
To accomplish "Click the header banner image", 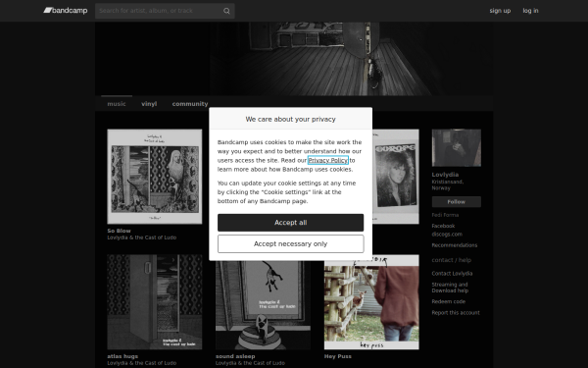I will (x=294, y=59).
